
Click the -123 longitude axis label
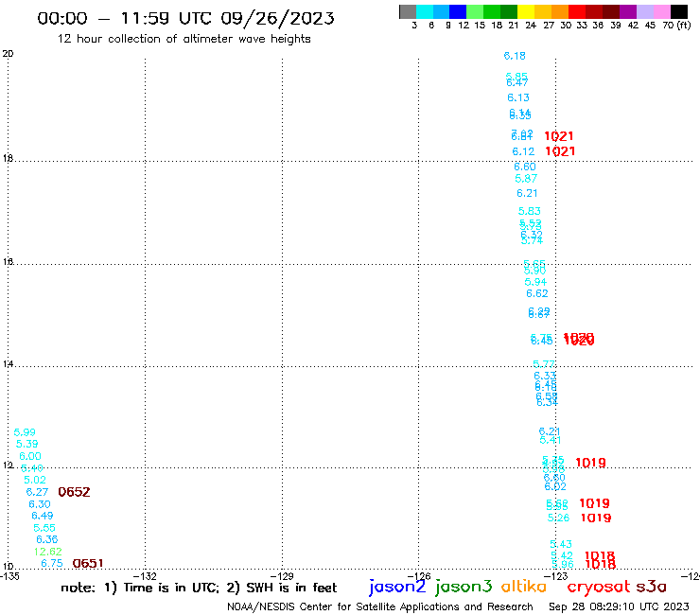[x=556, y=576]
